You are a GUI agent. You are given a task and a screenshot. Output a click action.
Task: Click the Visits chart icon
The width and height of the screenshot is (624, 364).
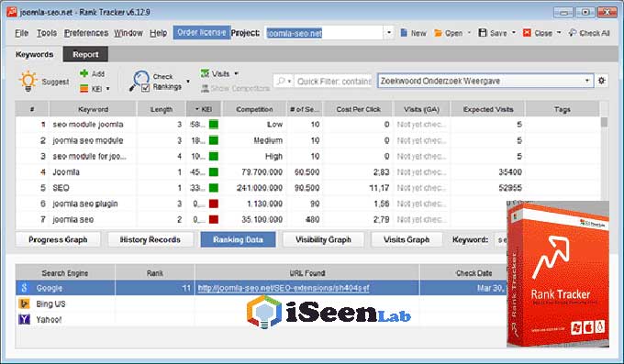[x=205, y=73]
